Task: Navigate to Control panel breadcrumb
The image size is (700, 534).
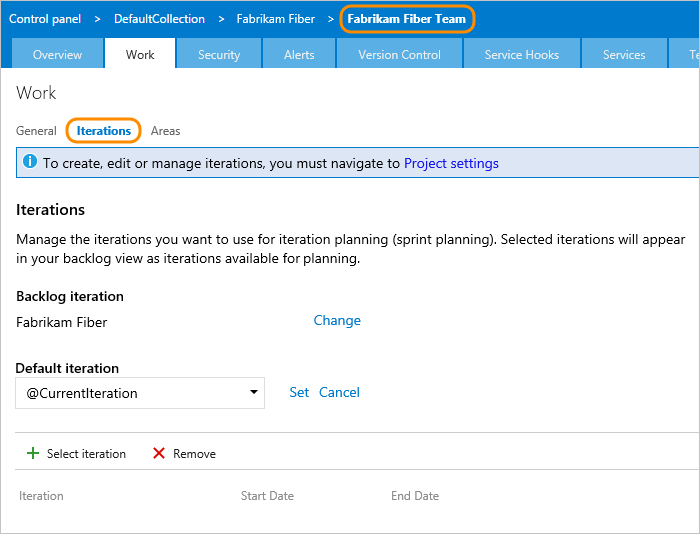Action: point(44,19)
